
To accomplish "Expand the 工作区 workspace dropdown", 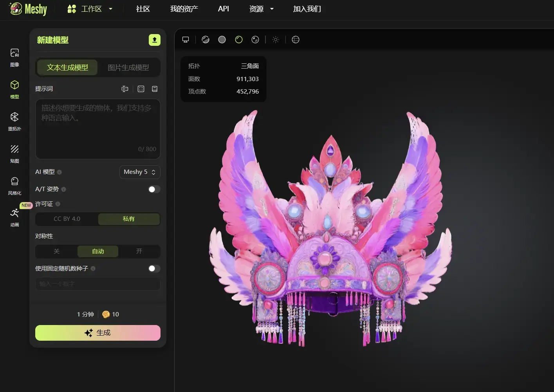I will coord(90,9).
